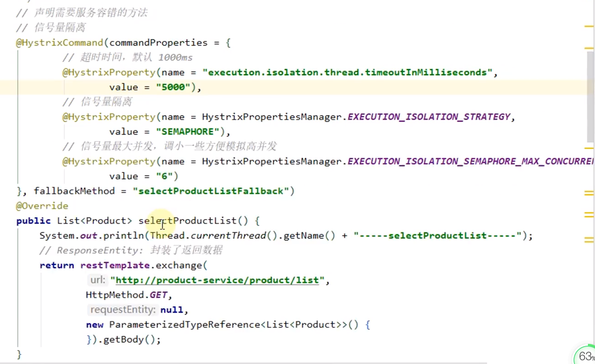Click the "SEMAPHORE" value string

point(187,132)
